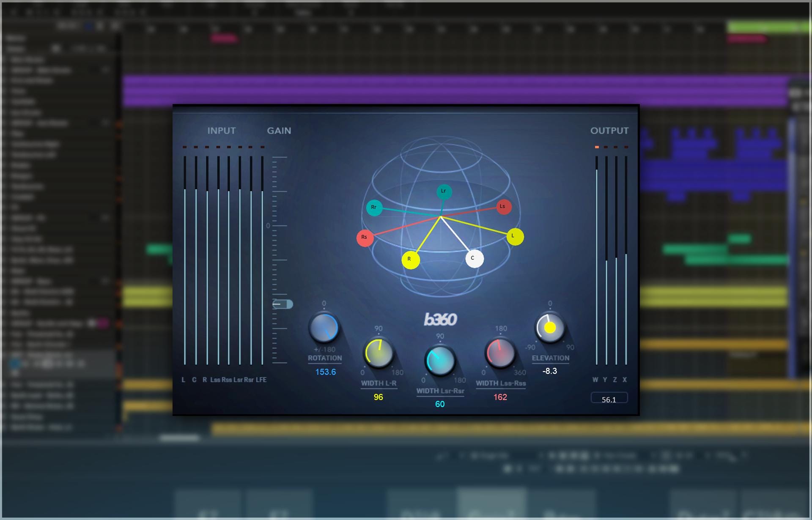Screen dimensions: 812x520
Task: Click the Elevation value -8.3
Action: coord(550,371)
